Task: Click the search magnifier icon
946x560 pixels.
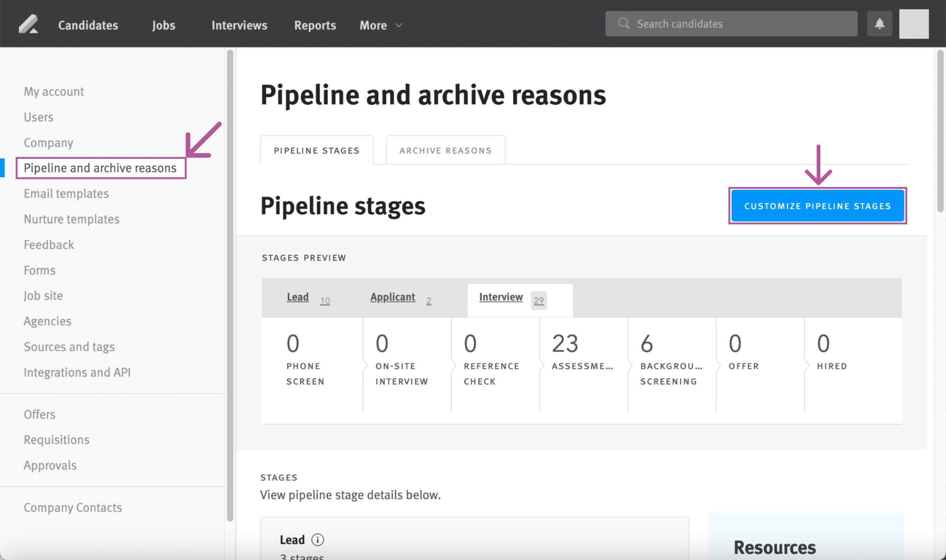Action: [x=623, y=23]
